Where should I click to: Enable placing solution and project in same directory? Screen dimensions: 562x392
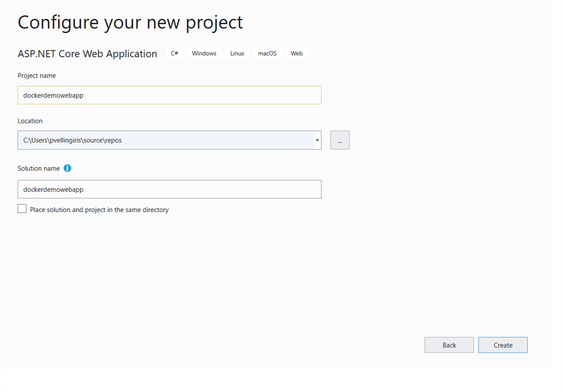(22, 208)
